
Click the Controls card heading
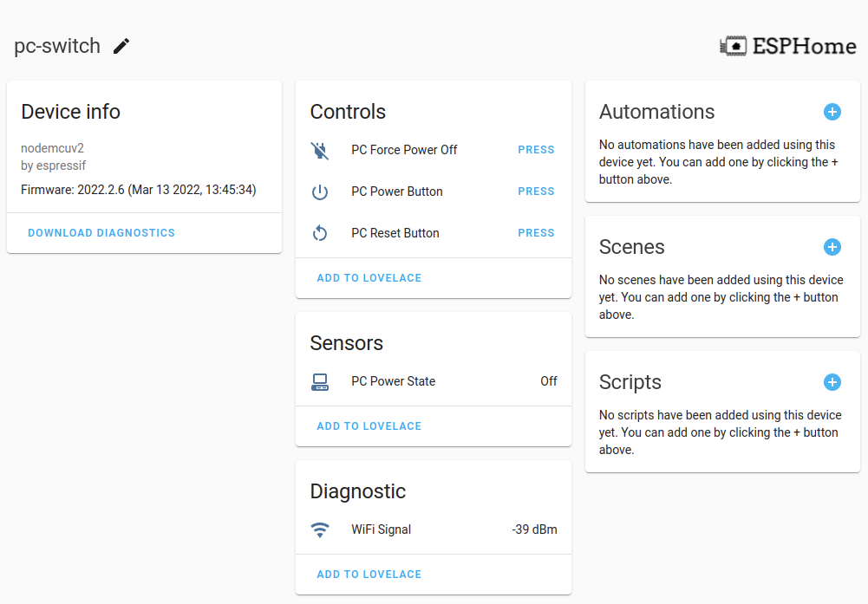coord(348,112)
